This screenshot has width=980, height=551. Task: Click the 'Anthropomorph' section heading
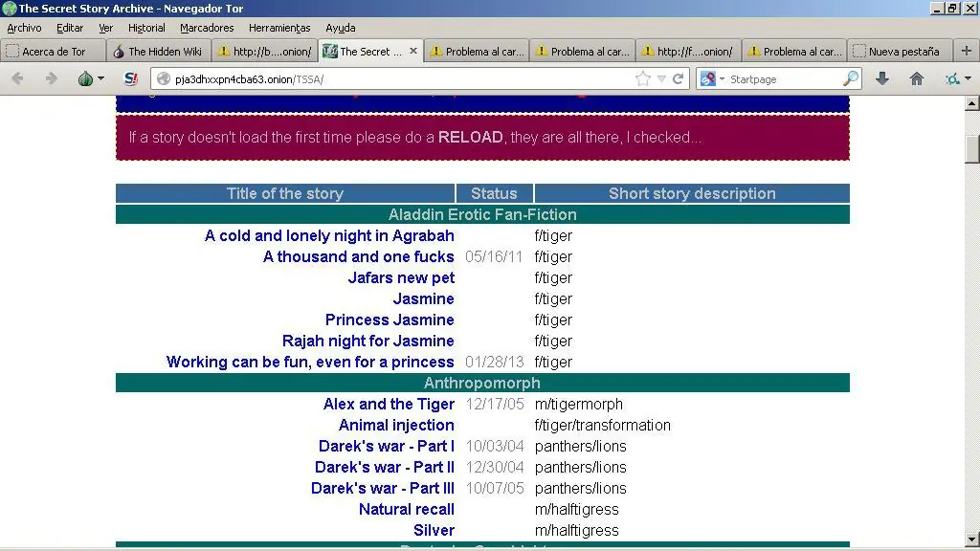pyautogui.click(x=482, y=383)
